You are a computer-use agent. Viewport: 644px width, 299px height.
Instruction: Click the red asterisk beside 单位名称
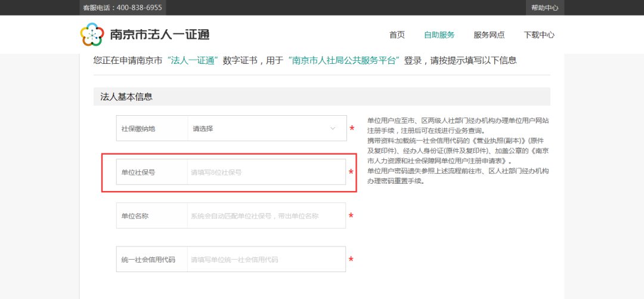[x=351, y=216]
